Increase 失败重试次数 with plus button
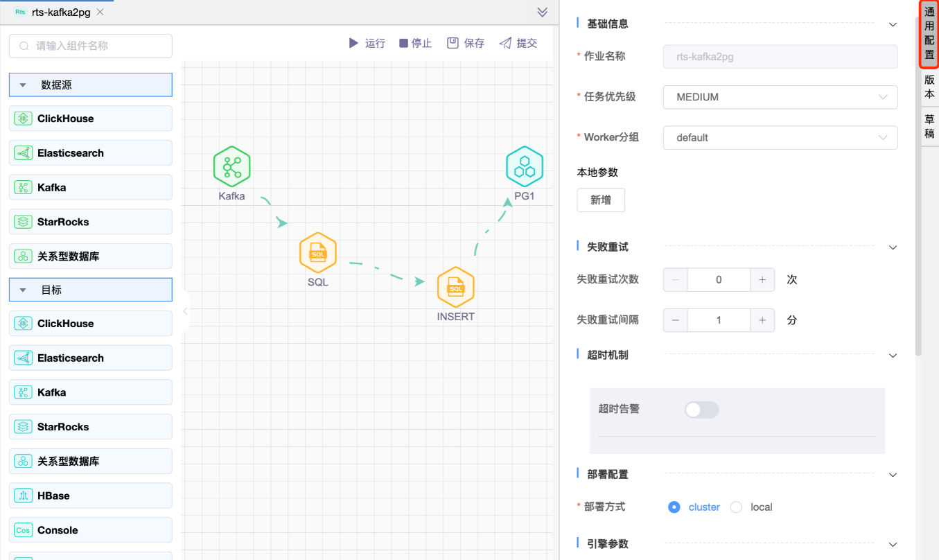Image resolution: width=939 pixels, height=560 pixels. coord(762,280)
